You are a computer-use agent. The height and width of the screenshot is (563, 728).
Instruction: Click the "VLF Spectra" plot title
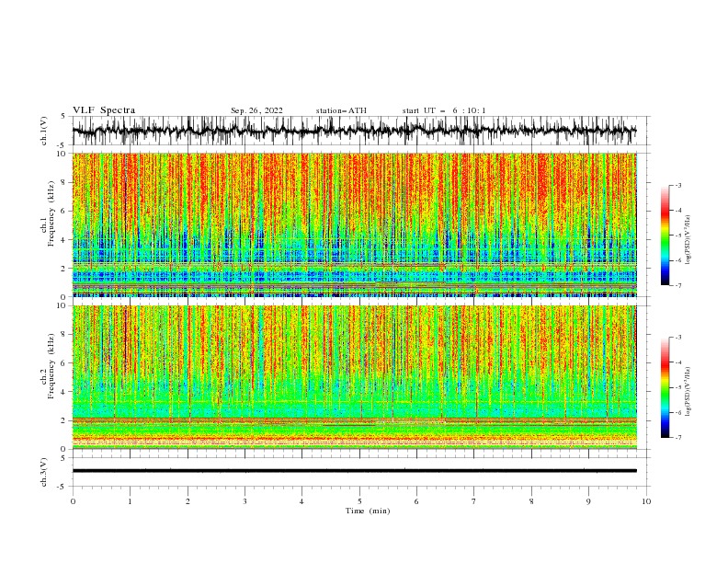(x=104, y=110)
